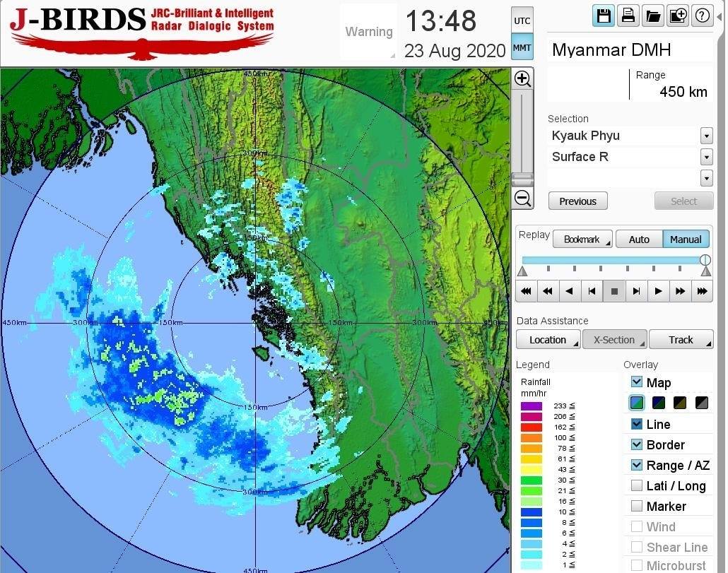Click the Warning indicator box
728x573 pixels.
[x=368, y=32]
